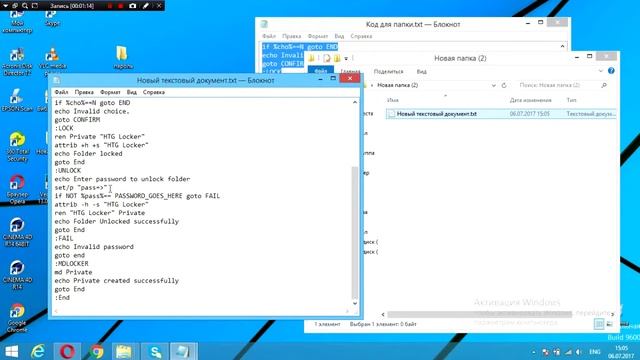The image size is (640, 360).
Task: Expand the Explorer ribbon chevron
Action: click(x=600, y=71)
